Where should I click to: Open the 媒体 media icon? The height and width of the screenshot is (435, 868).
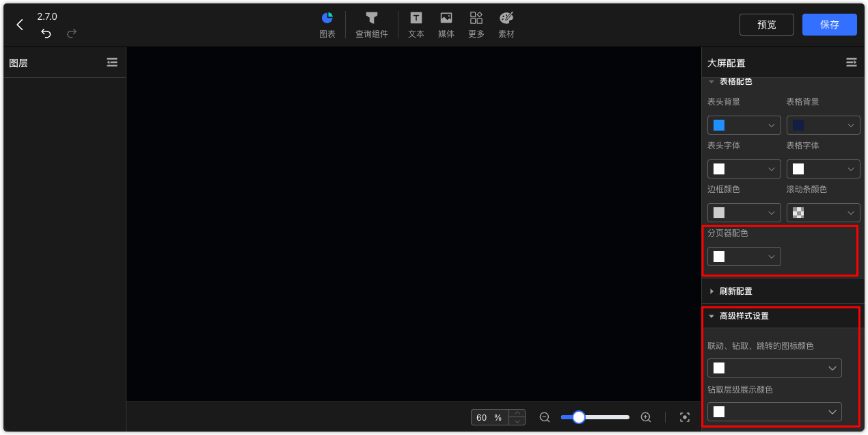(446, 18)
